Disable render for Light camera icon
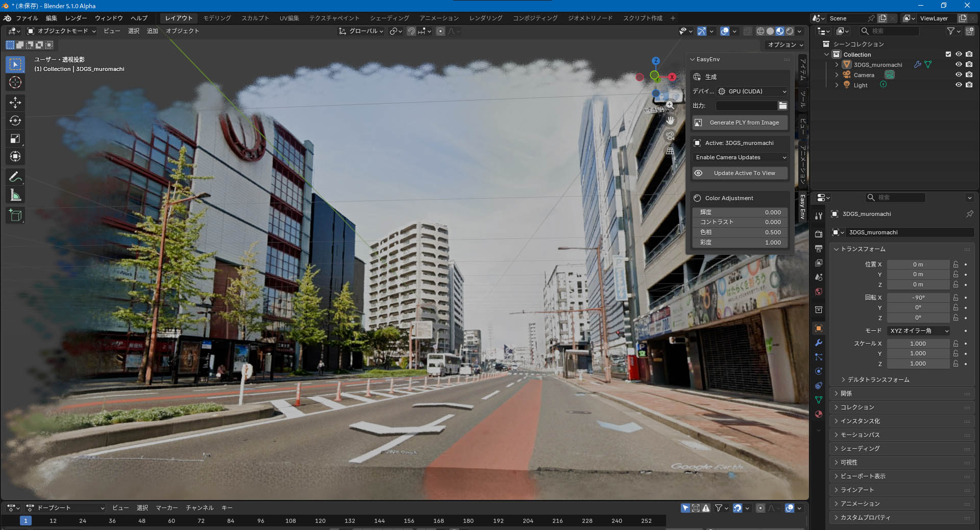The width and height of the screenshot is (980, 530). tap(969, 85)
